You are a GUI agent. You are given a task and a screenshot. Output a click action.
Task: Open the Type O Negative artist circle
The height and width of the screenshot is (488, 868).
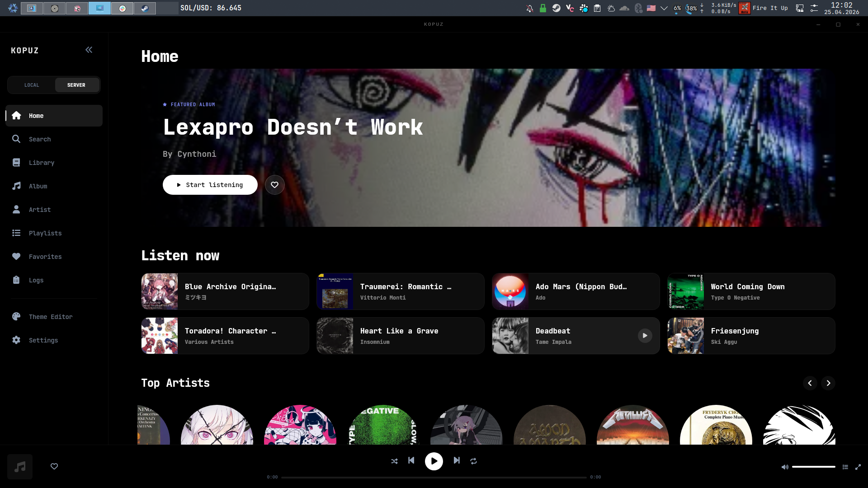[x=383, y=425]
